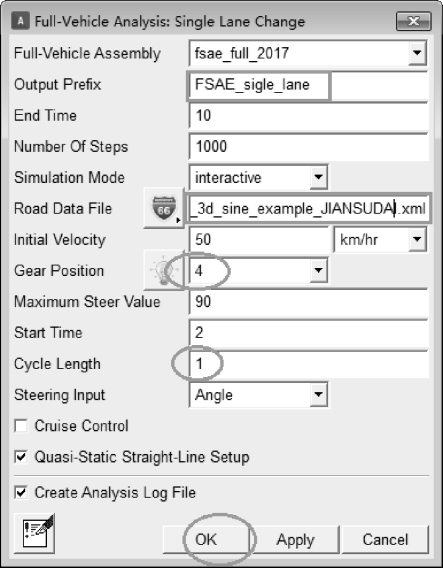The height and width of the screenshot is (568, 443).
Task: Toggle Create Analysis Log File checkbox
Action: point(21,492)
